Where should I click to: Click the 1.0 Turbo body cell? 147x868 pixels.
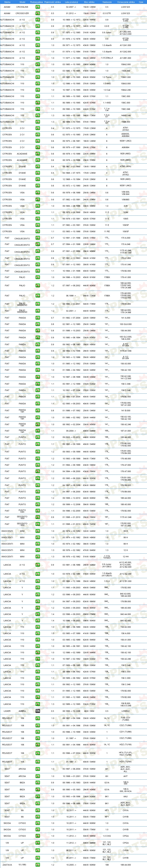pyautogui.click(x=107, y=77)
